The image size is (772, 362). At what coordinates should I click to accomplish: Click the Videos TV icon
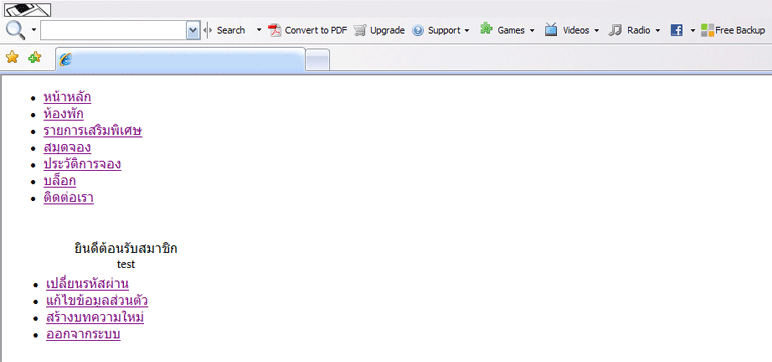pyautogui.click(x=551, y=30)
